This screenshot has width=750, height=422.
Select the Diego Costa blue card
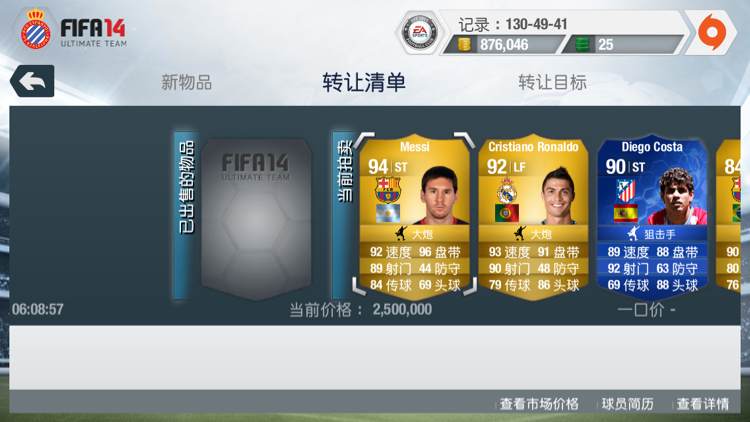point(652,216)
